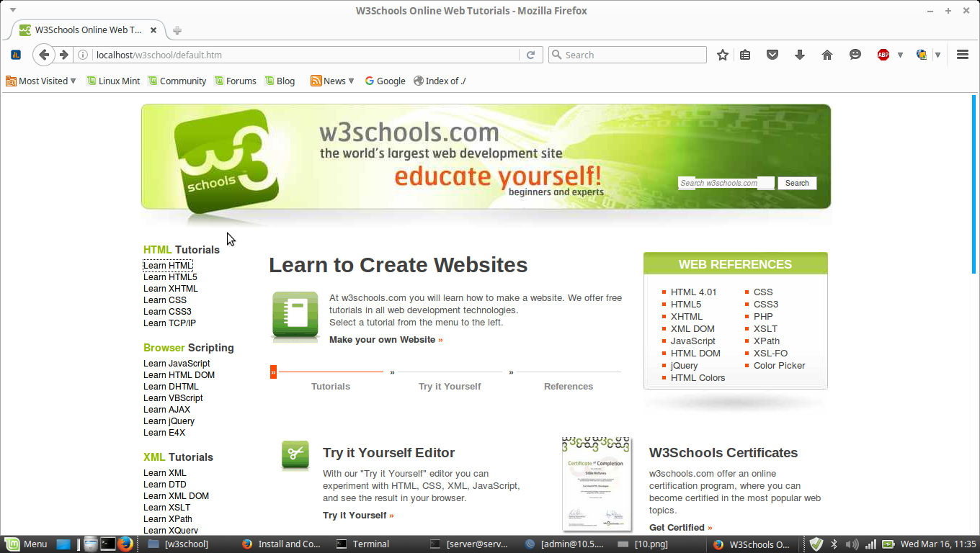Open the Firefox hamburger menu
The height and width of the screenshot is (553, 980).
(x=962, y=55)
